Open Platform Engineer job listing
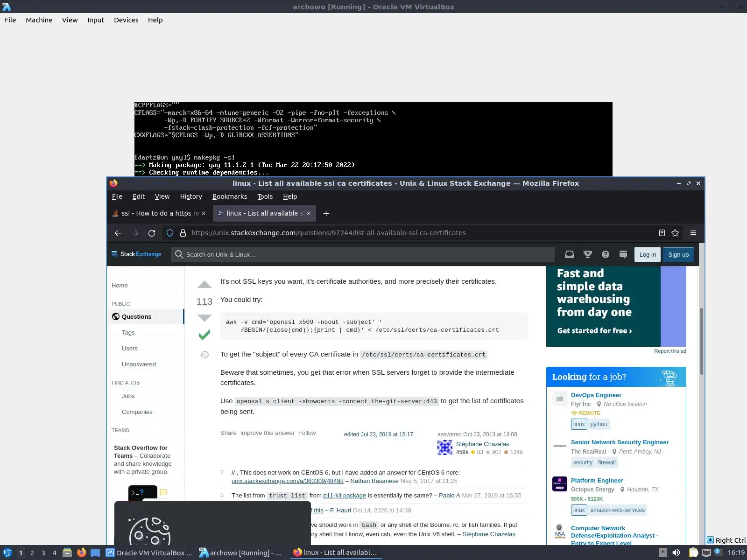 tap(597, 480)
